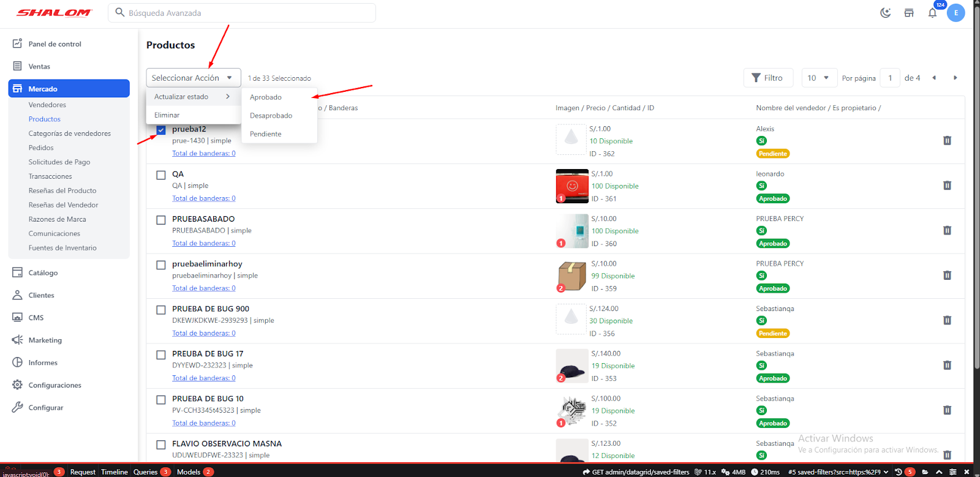Open the storefront icon in header
Viewport: 980px width, 477px height.
pyautogui.click(x=909, y=13)
